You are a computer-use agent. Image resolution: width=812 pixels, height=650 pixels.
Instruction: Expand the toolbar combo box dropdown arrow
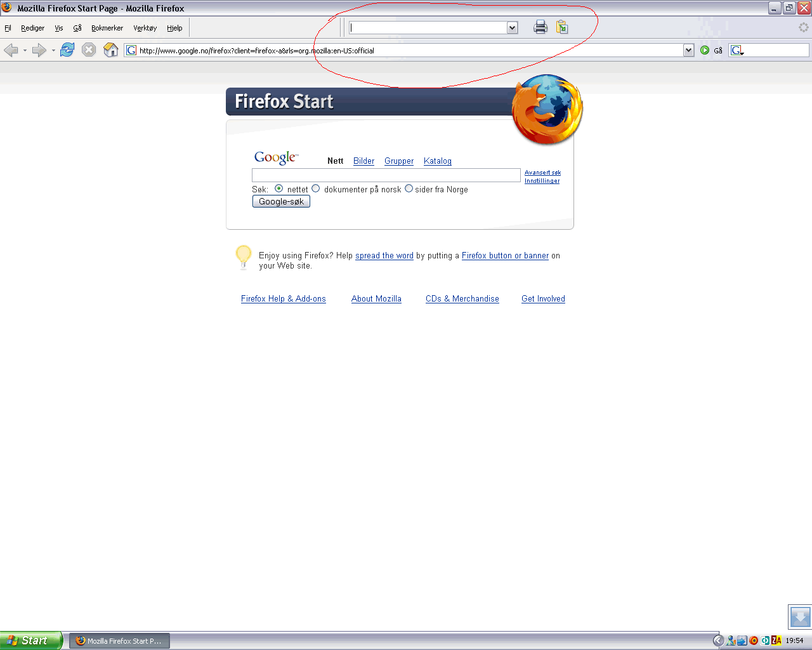point(512,27)
